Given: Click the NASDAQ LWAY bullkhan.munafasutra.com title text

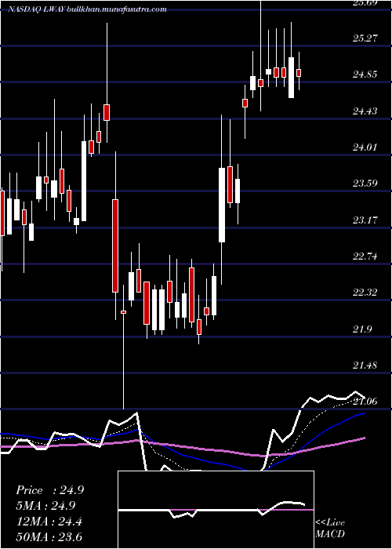Looking at the screenshot, I should point(87,9).
